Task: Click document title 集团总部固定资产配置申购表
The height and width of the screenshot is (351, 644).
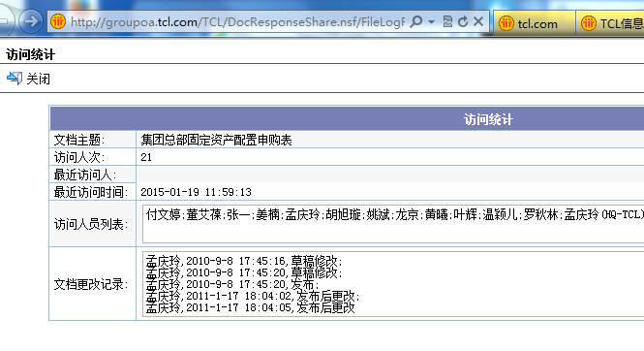Action: pos(216,141)
